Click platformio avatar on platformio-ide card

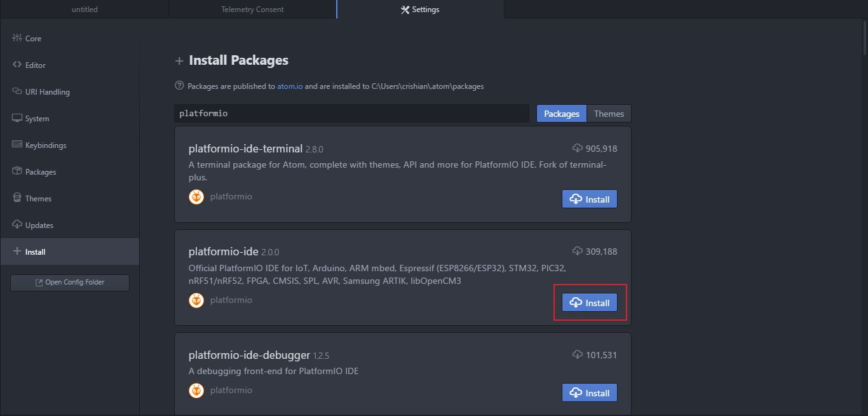[x=196, y=300]
